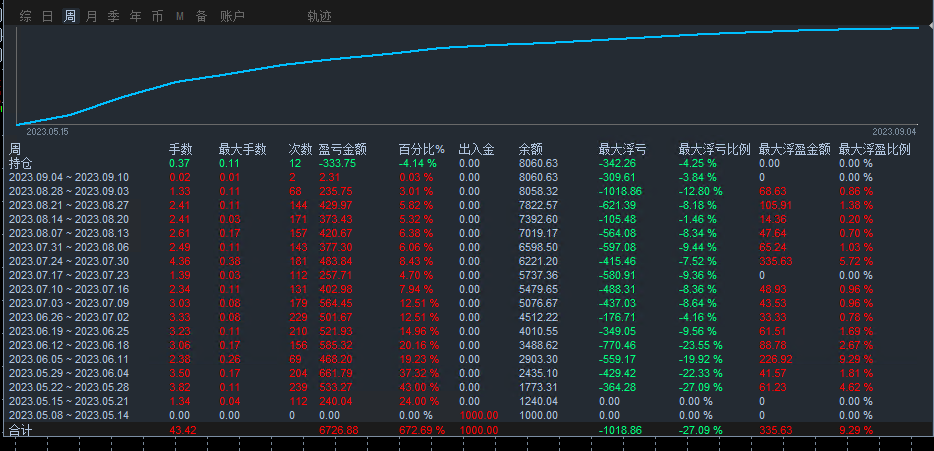
Task: Click chart start date 2023.05.15
Action: point(48,132)
